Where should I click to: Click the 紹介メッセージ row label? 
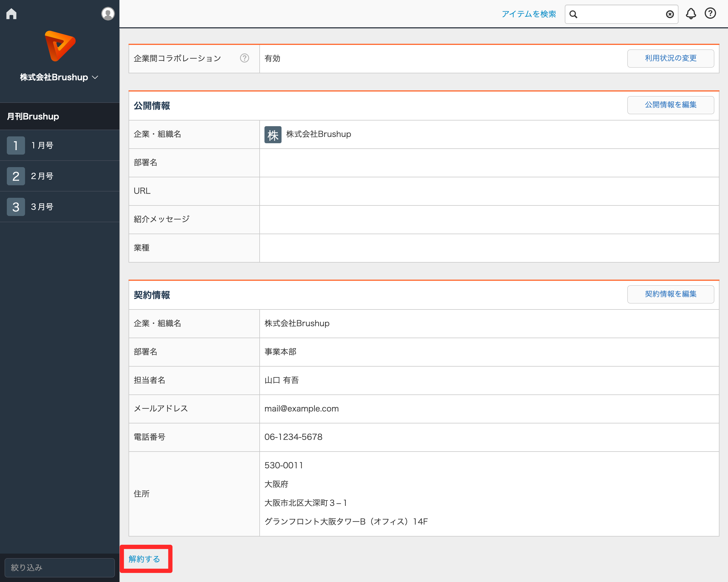click(x=162, y=219)
